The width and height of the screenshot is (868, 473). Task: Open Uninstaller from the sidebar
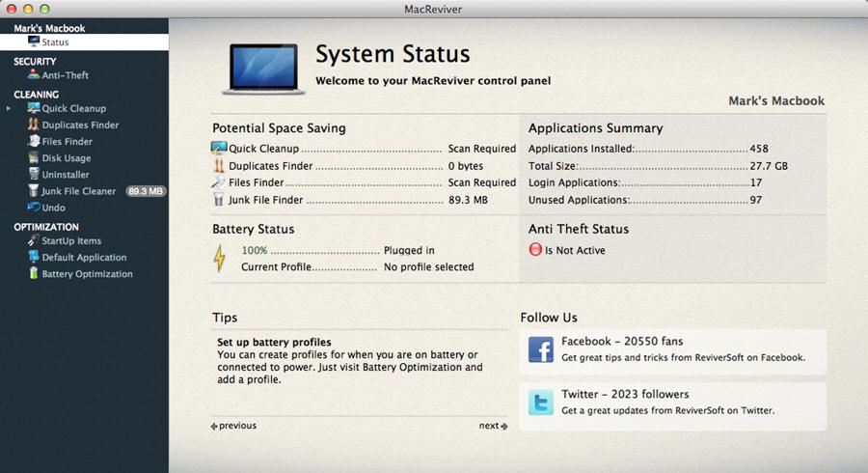coord(66,175)
